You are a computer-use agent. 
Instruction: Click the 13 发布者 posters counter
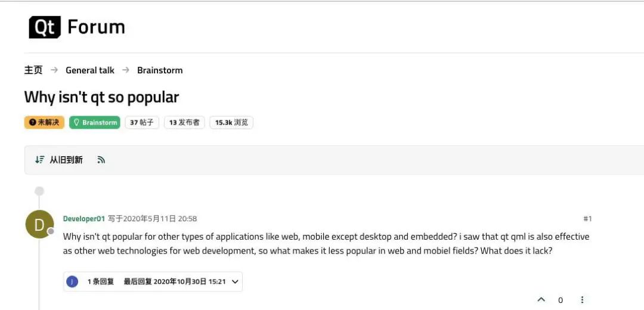(184, 123)
